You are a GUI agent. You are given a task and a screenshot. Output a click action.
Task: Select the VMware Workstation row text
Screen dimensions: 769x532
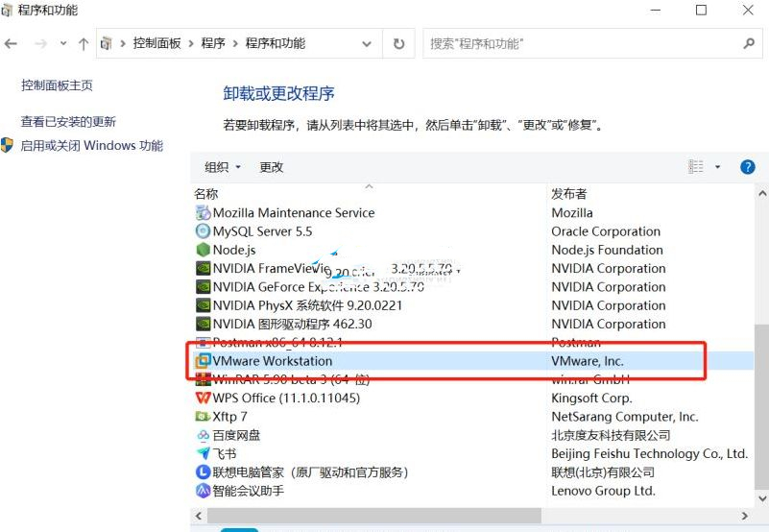(273, 361)
